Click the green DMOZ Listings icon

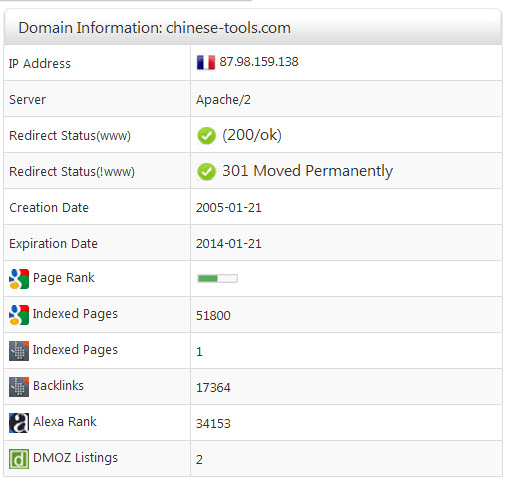(19, 459)
